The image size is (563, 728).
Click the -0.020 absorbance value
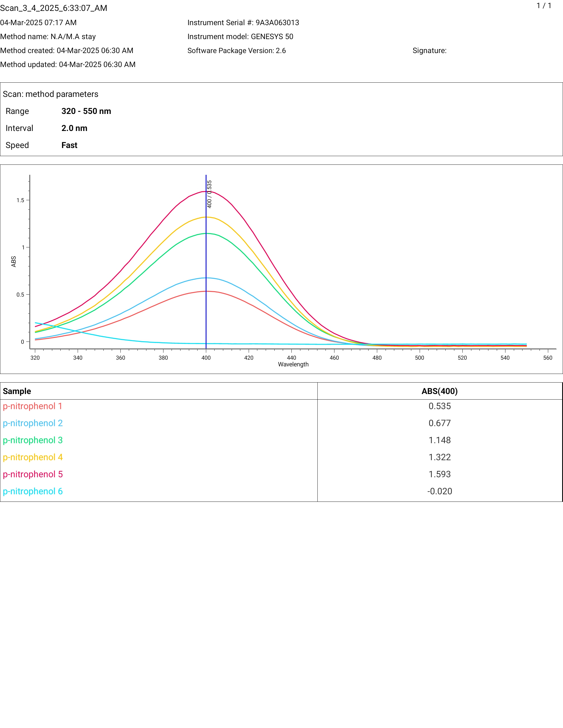(x=439, y=491)
